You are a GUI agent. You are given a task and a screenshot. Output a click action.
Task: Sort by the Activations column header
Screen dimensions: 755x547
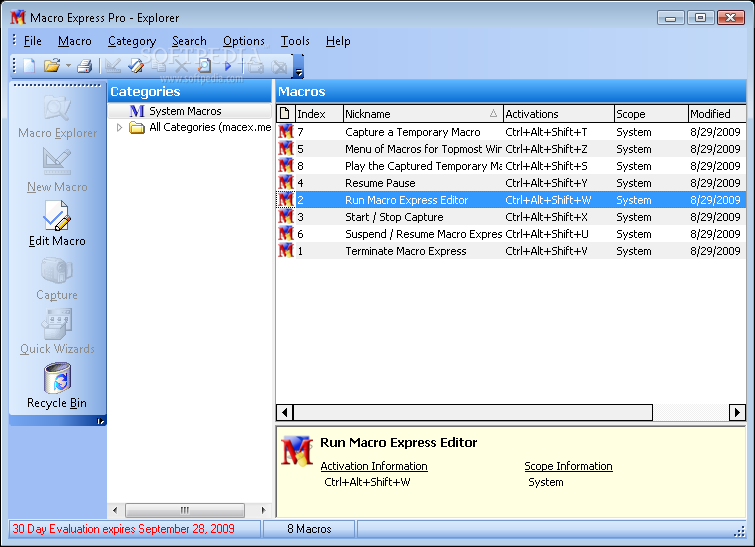pyautogui.click(x=559, y=114)
